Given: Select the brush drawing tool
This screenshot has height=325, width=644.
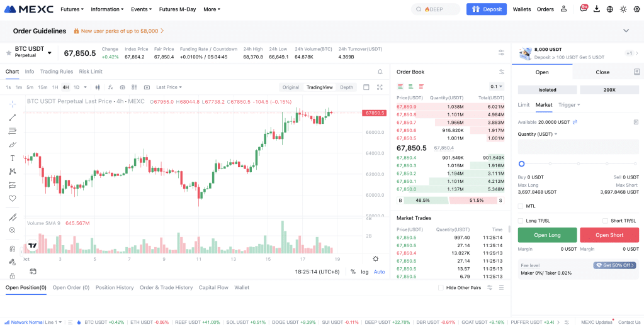Looking at the screenshot, I should 13,145.
